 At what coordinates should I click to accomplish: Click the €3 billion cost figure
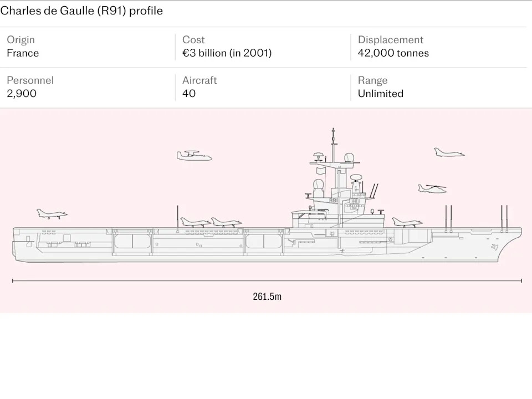click(227, 53)
